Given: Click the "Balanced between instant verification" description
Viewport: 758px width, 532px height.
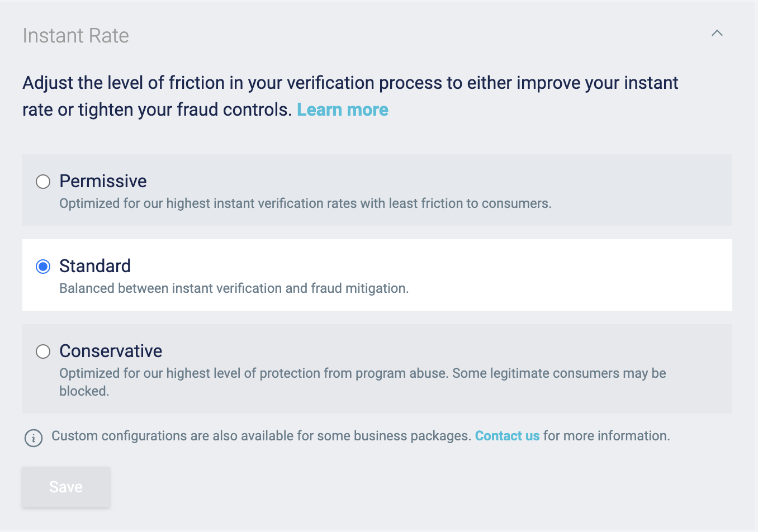Looking at the screenshot, I should click(x=234, y=288).
